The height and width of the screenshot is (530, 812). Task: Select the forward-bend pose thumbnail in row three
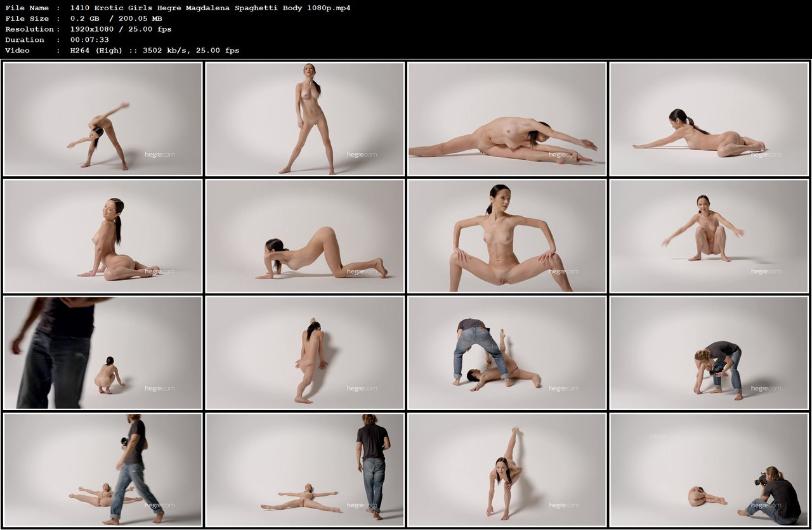point(304,352)
